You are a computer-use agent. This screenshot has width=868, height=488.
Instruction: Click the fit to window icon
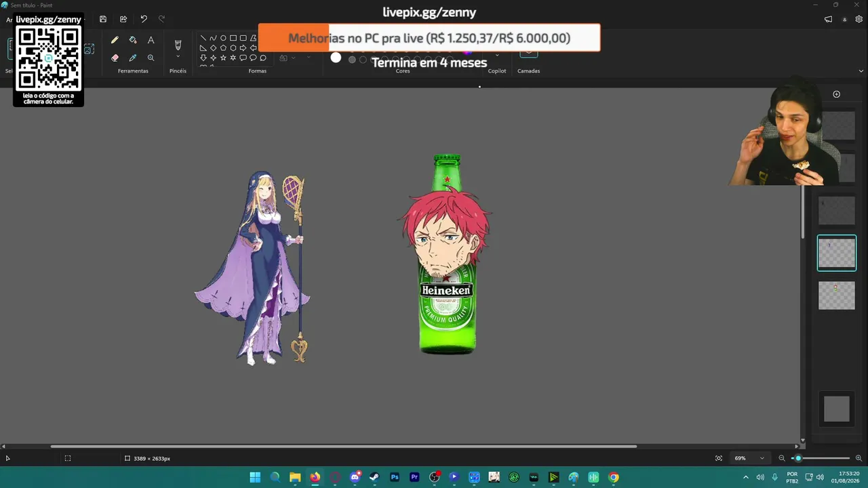coord(719,458)
